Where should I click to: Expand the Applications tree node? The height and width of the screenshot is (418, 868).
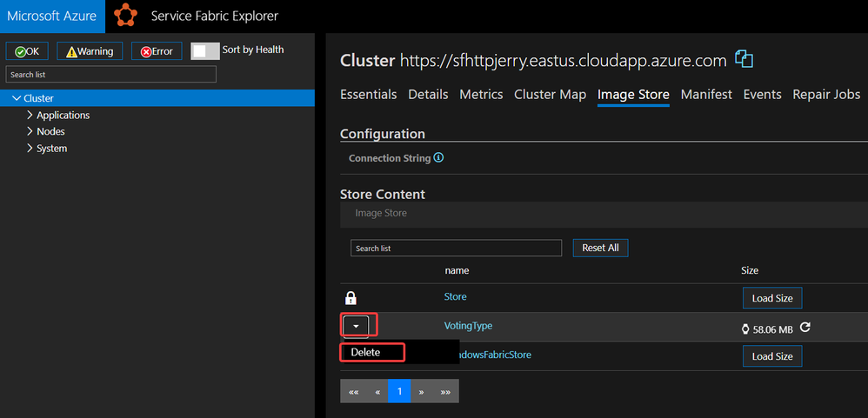pos(30,115)
